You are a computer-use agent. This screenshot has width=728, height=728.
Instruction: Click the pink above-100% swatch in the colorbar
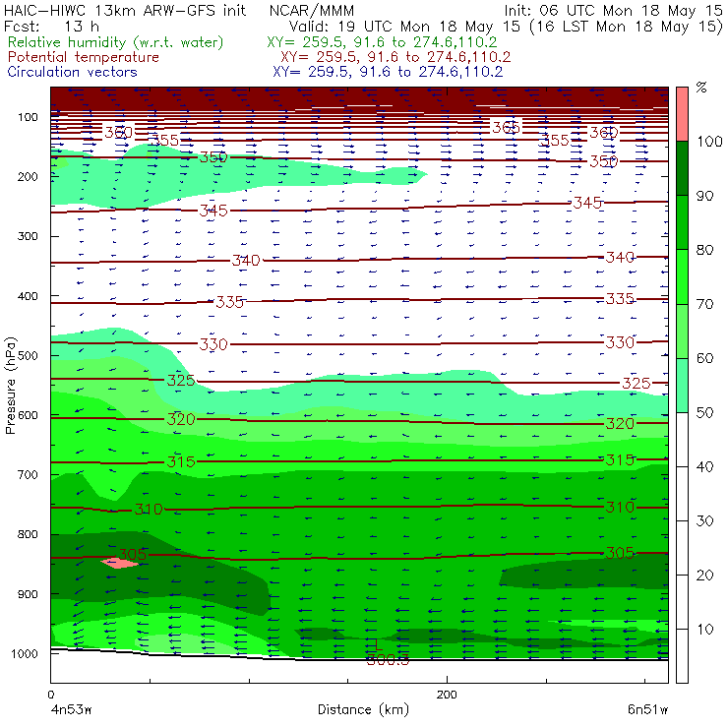682,114
